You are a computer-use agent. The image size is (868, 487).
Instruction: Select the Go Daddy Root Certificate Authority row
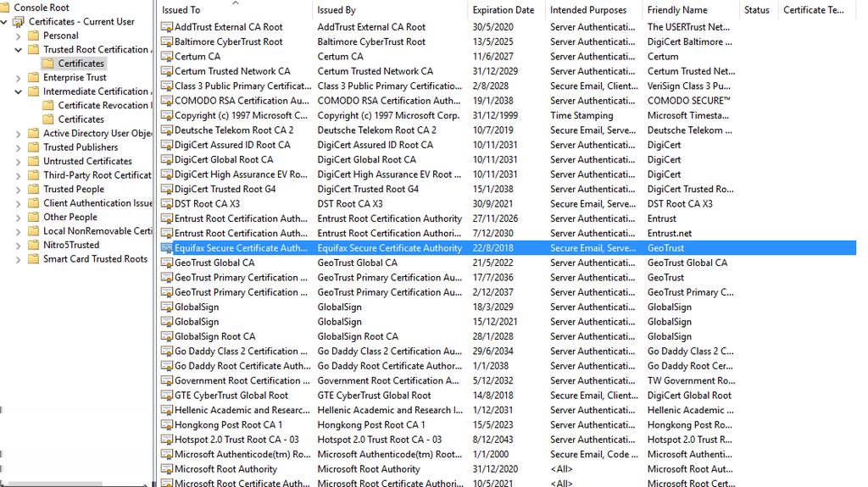507,366
